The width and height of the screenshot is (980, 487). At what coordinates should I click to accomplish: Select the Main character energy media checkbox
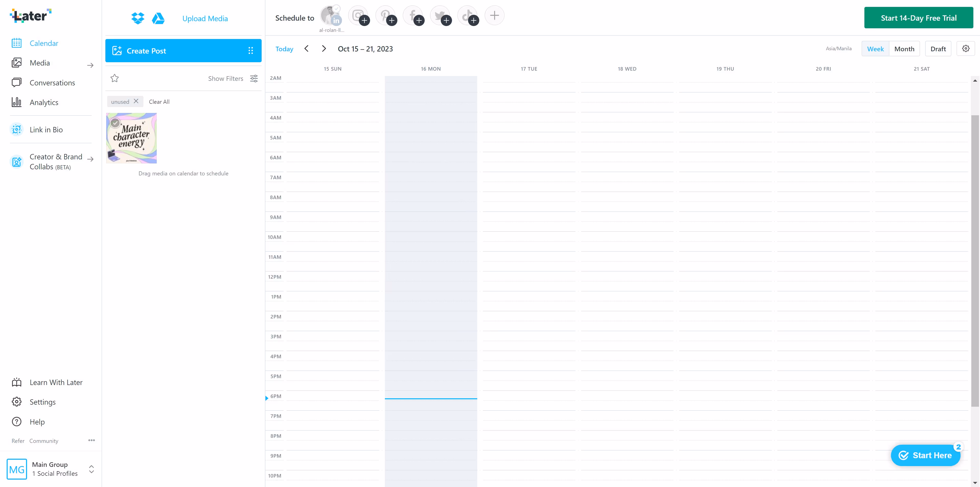tap(115, 123)
